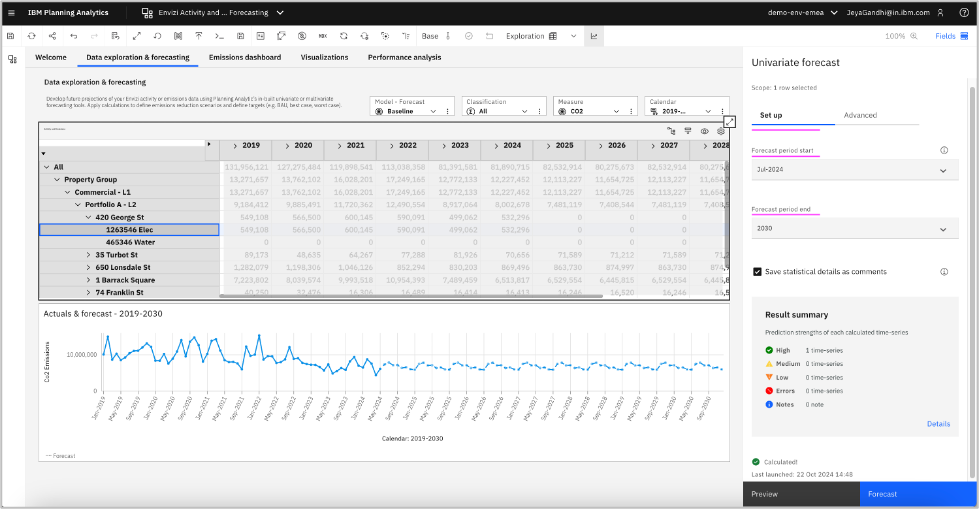Expand the 35 Turbot St row
The width and height of the screenshot is (980, 510).
(89, 255)
